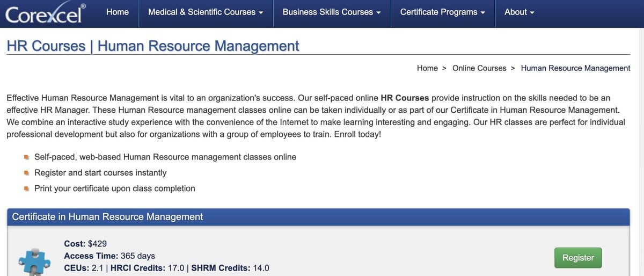This screenshot has width=644, height=276.
Task: Click the Cost: $429 text
Action: [85, 243]
